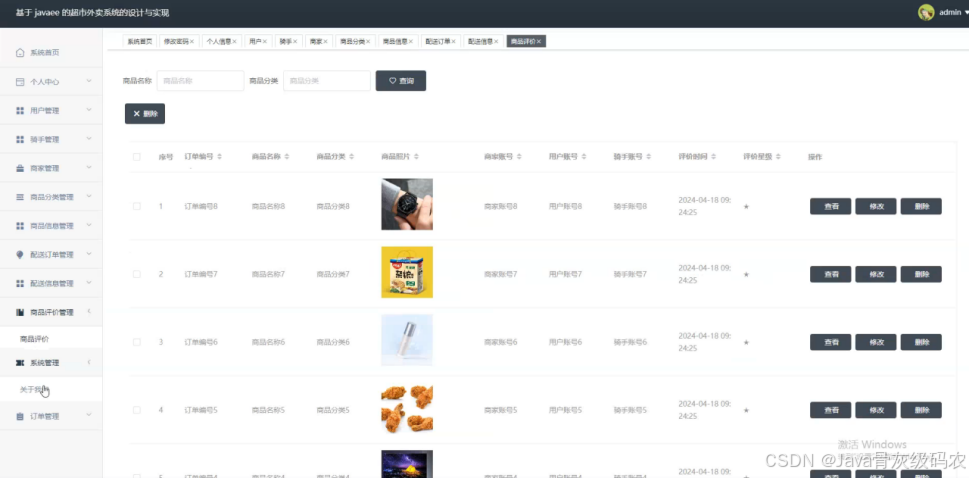Click the shop icon for 商家管理
The height and width of the screenshot is (478, 970).
[x=20, y=168]
